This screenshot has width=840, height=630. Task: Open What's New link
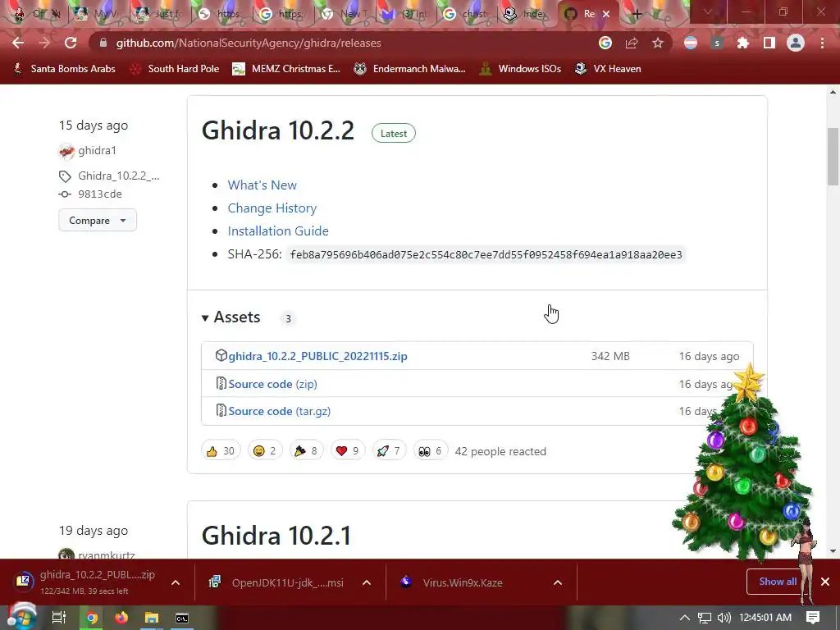coord(262,185)
